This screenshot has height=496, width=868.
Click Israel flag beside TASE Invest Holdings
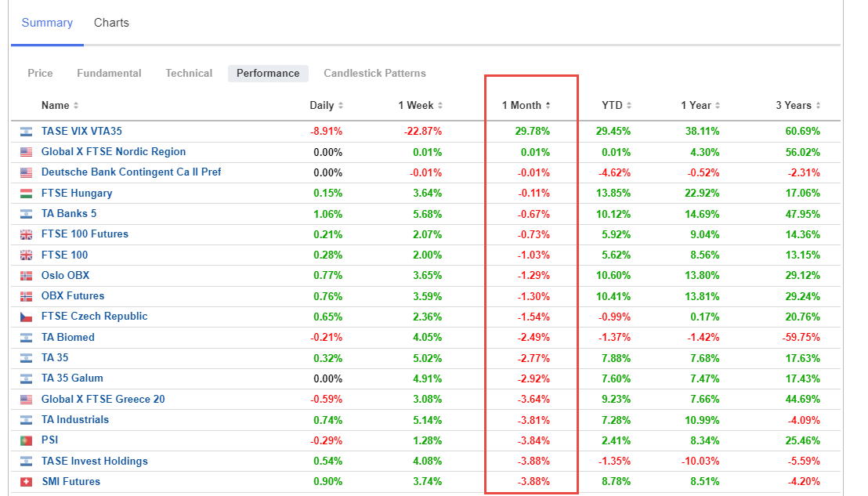[26, 461]
